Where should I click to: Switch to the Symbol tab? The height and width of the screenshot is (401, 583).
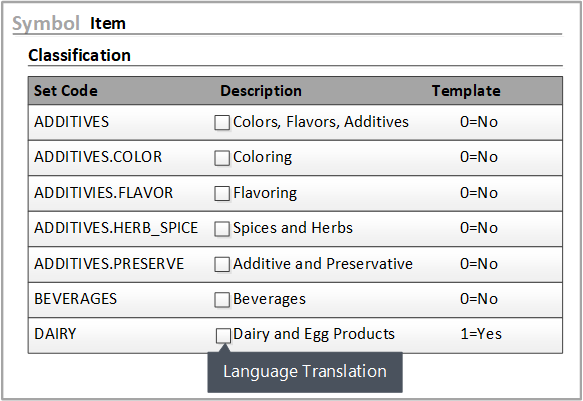click(46, 23)
